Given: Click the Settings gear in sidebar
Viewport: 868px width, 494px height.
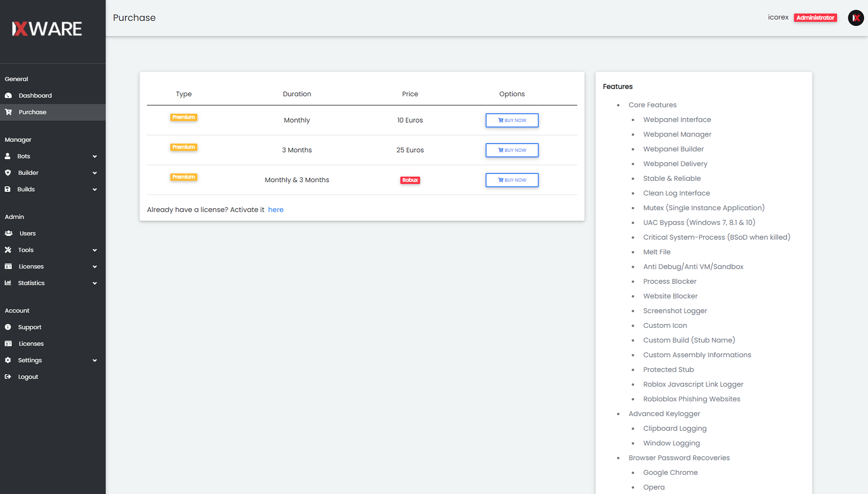Looking at the screenshot, I should pos(9,360).
